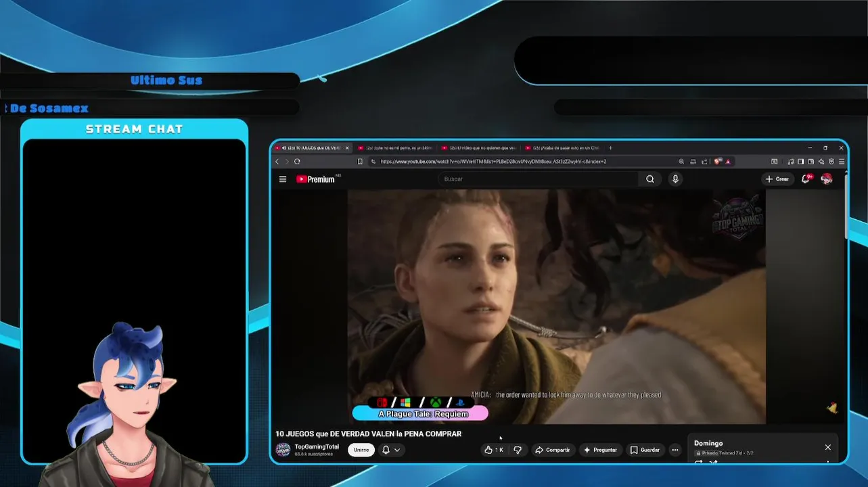Reload the page with refresh icon
The width and height of the screenshot is (868, 487).
[297, 162]
